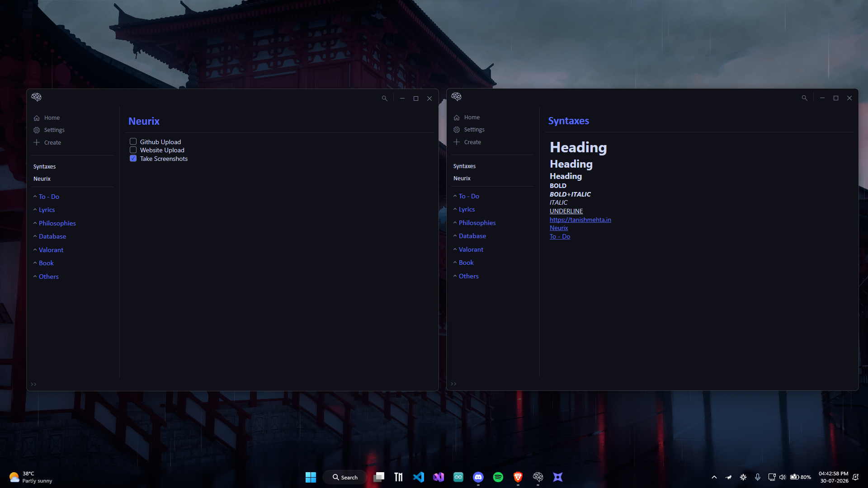Image resolution: width=868 pixels, height=488 pixels.
Task: Open the https://tanishmehta.in link
Action: (x=580, y=220)
